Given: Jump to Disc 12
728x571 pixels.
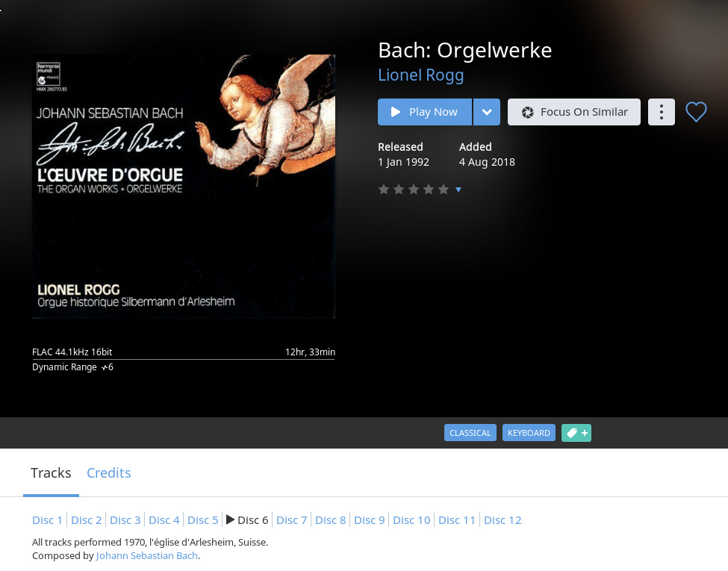Looking at the screenshot, I should click(x=503, y=520).
